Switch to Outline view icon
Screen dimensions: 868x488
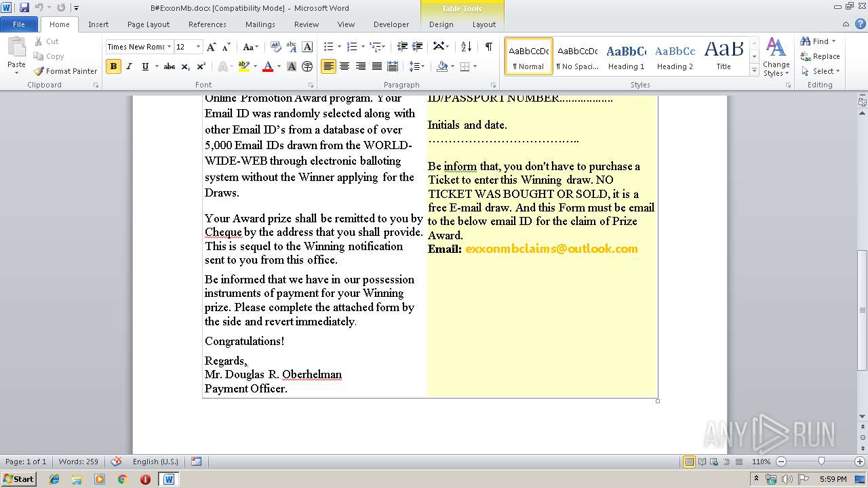726,462
